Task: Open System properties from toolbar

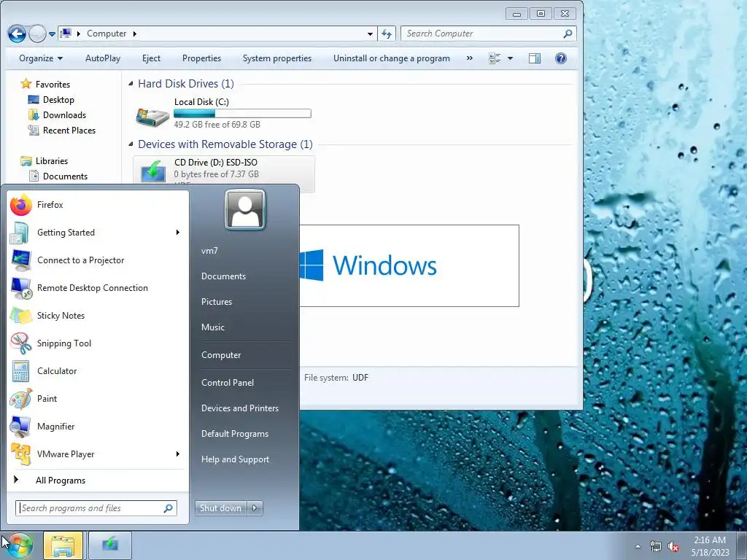Action: 277,58
